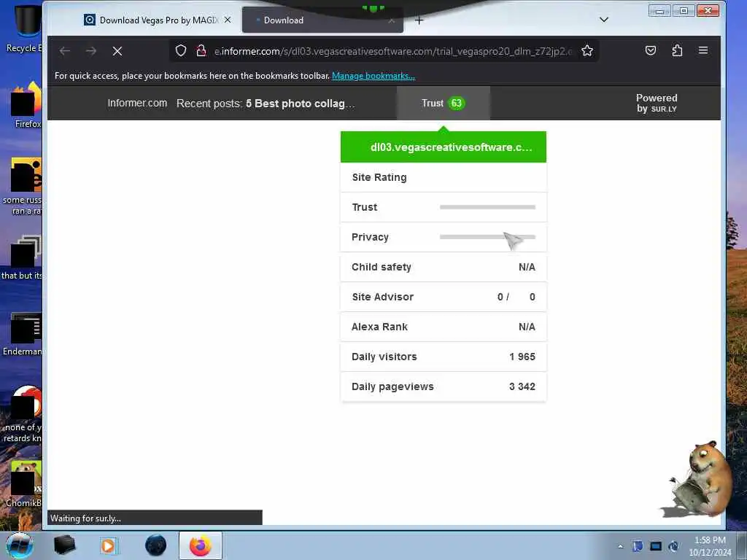Click the ChomikBox desktop icon
This screenshot has width=747, height=560.
click(24, 483)
